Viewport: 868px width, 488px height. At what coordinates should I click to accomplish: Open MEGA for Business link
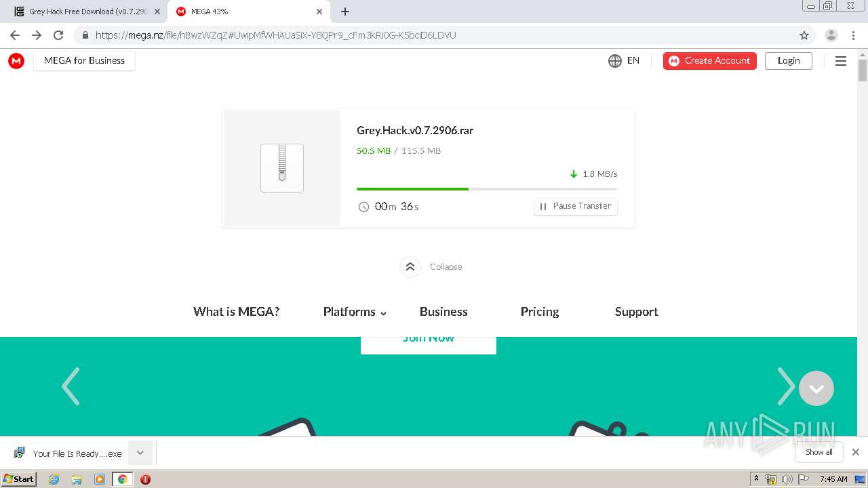pos(84,61)
